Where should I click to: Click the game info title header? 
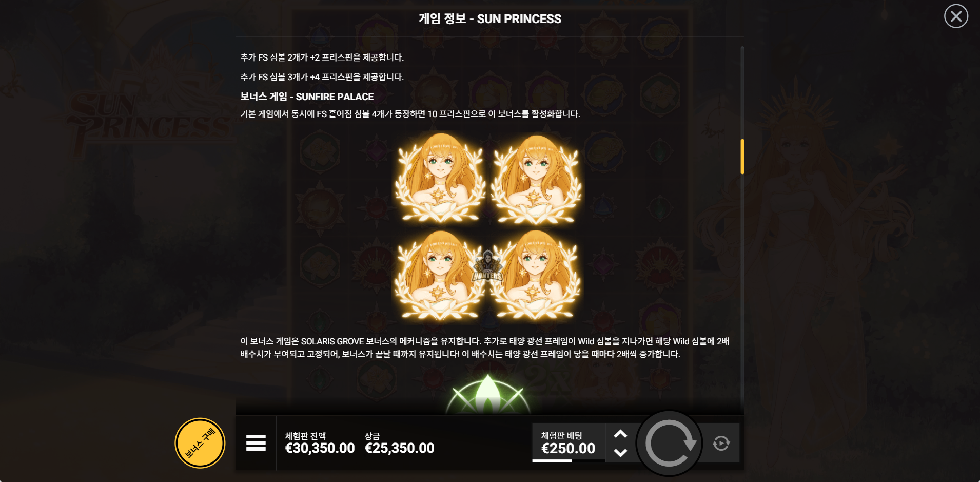490,19
